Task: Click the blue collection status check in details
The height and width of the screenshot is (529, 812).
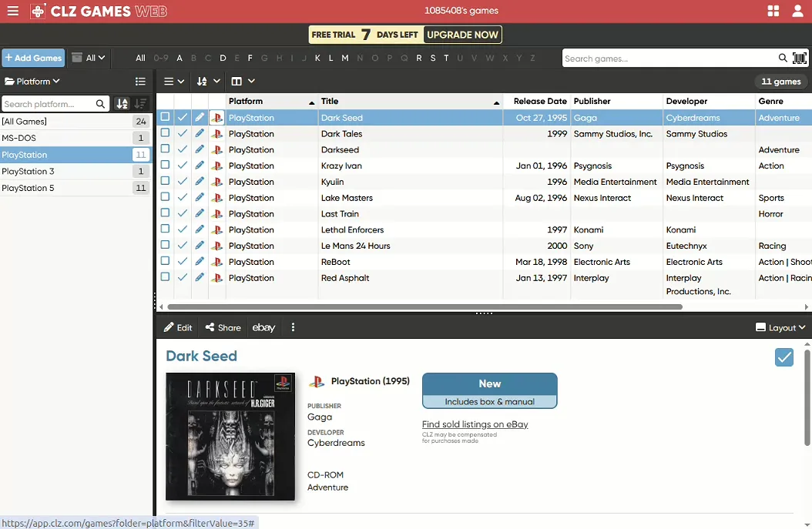Action: [x=784, y=357]
